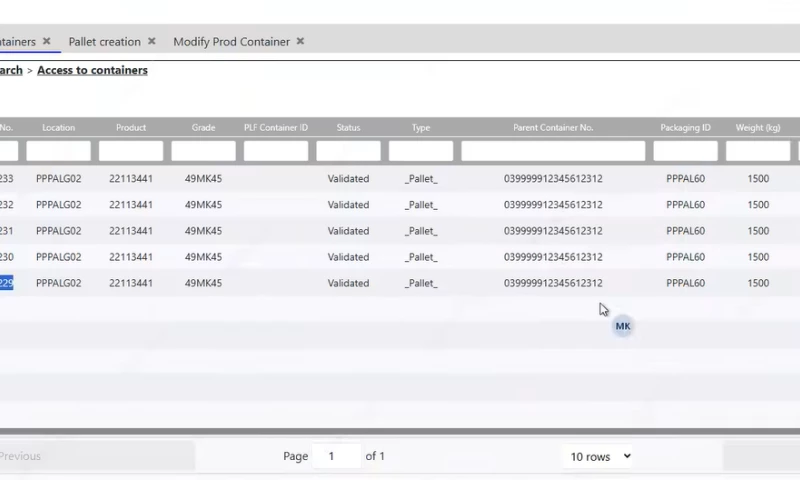The image size is (800, 480).
Task: Close the Pallet creation tab
Action: 152,41
